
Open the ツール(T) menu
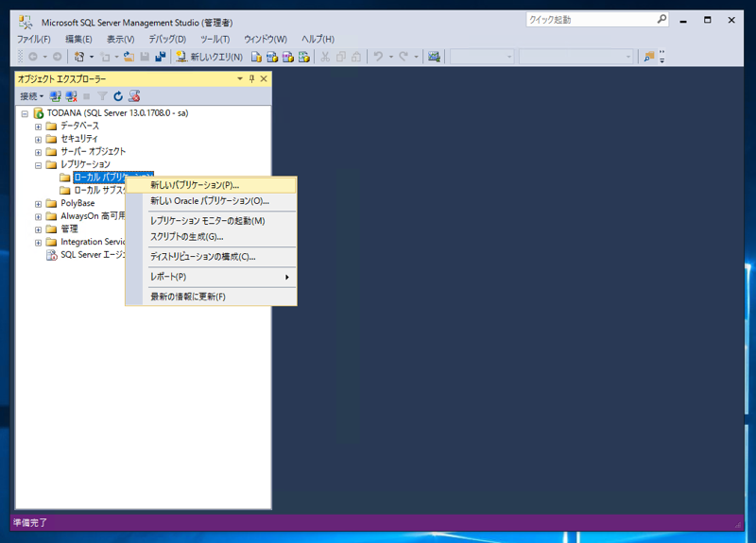click(x=215, y=39)
